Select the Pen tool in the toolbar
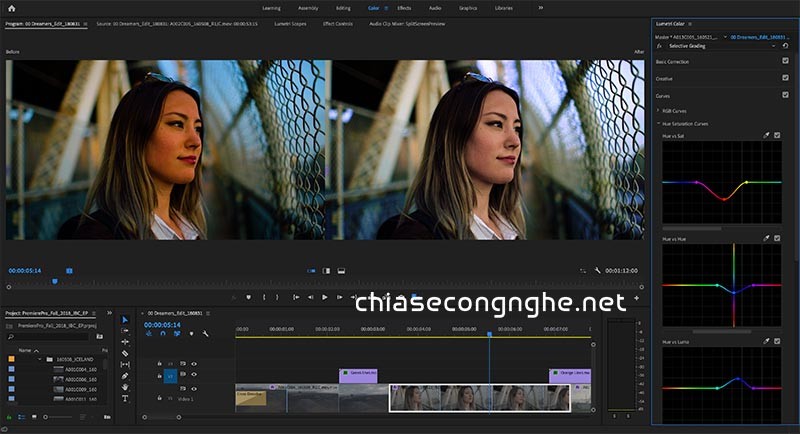Viewport: 800px width, 434px height. pyautogui.click(x=125, y=375)
